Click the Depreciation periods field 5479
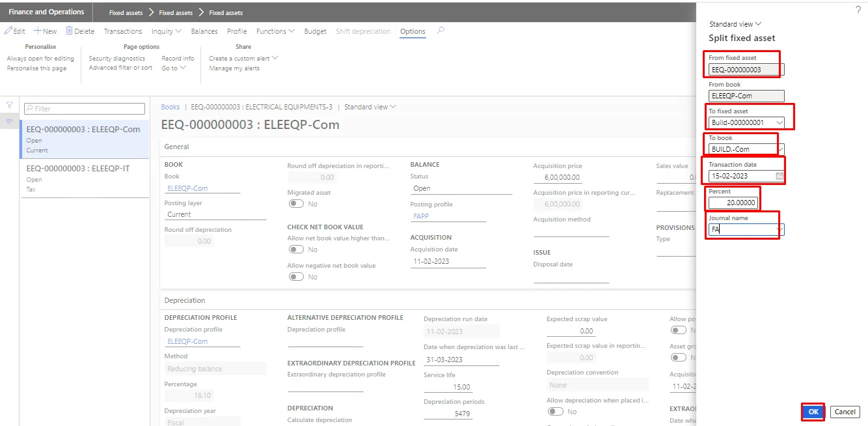The image size is (868, 426). (x=448, y=414)
